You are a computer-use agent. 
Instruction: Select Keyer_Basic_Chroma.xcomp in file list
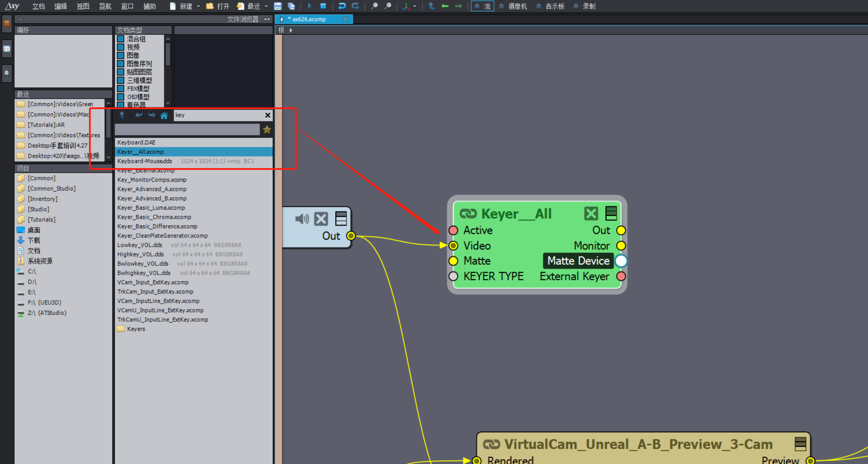(154, 217)
